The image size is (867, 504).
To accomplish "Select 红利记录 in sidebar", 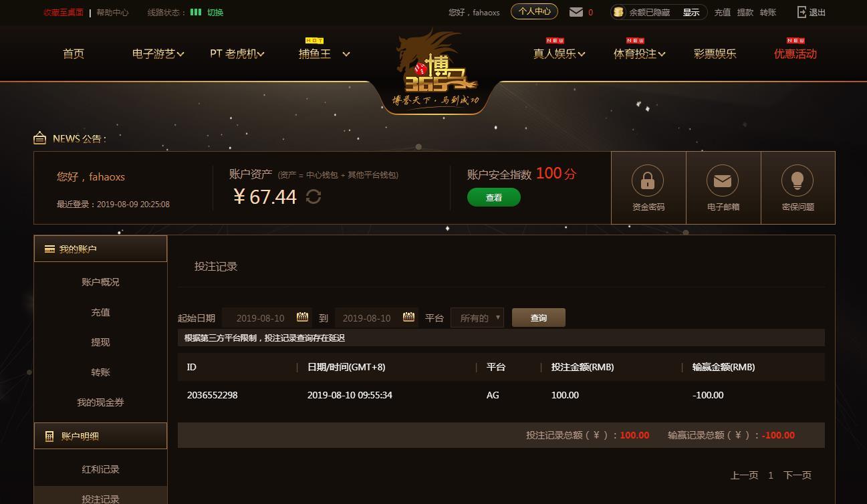I will click(x=100, y=469).
